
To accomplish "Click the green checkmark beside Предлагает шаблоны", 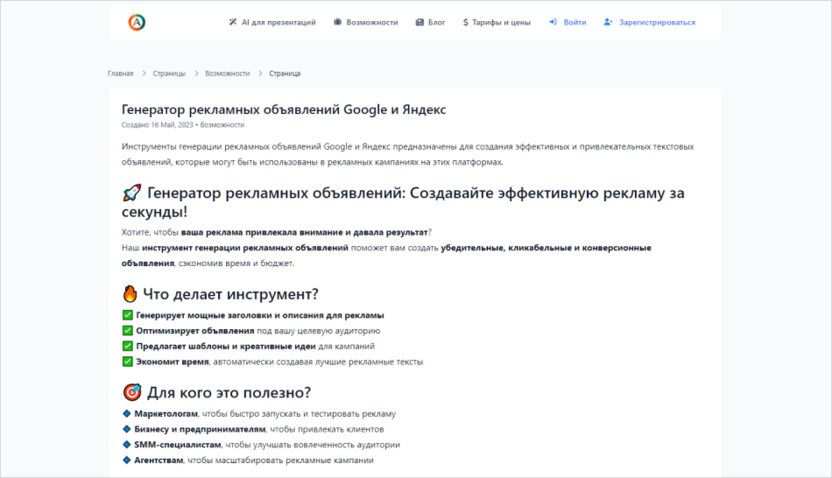I will pos(127,346).
